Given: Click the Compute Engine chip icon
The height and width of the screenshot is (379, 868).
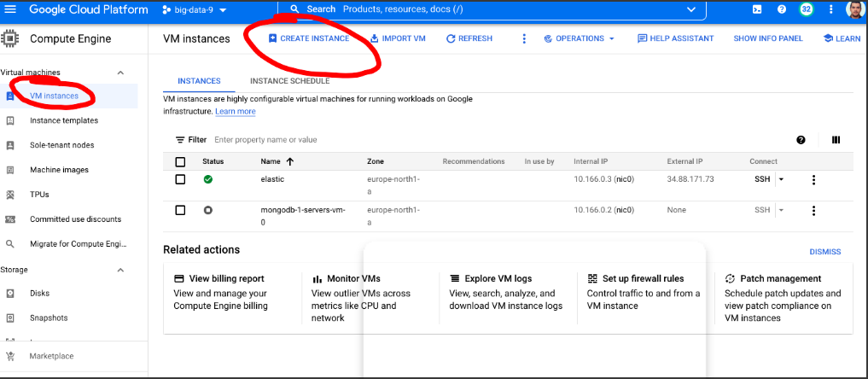Looking at the screenshot, I should coord(10,38).
